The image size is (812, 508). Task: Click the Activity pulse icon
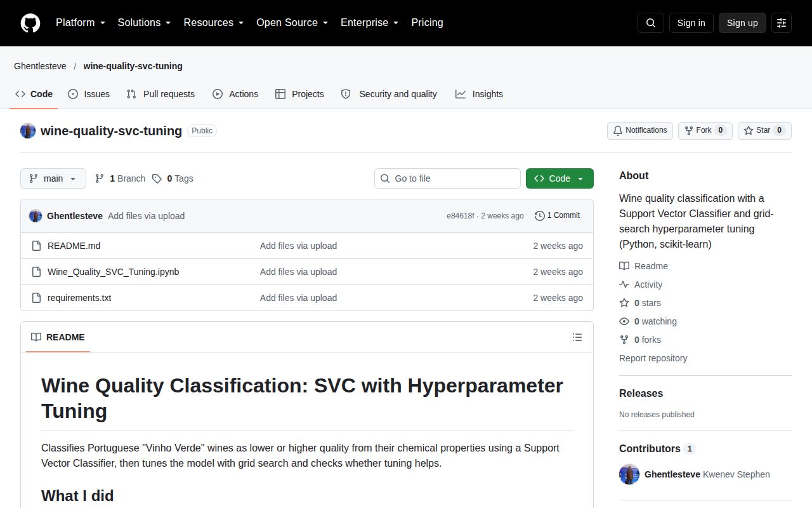click(624, 284)
